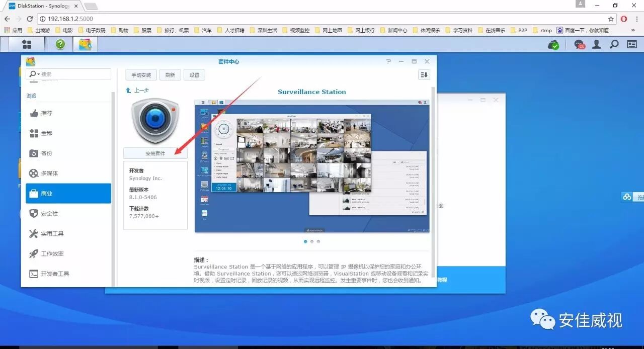Reload the browser page

tap(30, 19)
